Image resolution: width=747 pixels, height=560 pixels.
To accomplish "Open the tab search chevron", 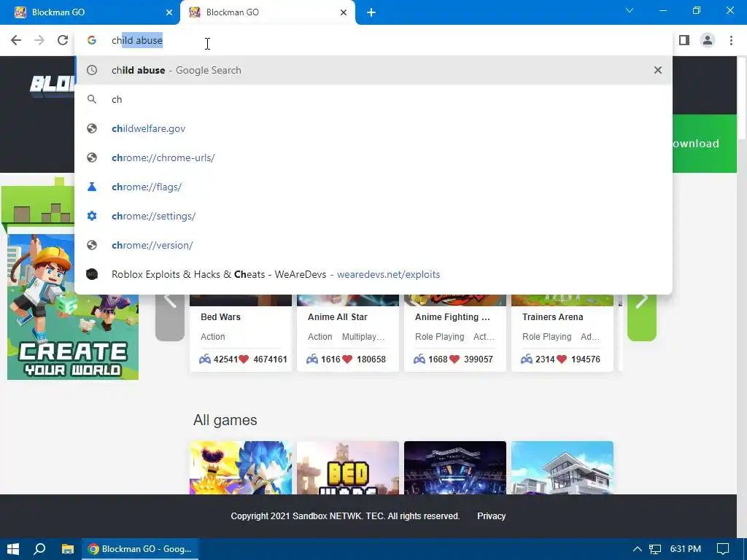I will pos(630,10).
